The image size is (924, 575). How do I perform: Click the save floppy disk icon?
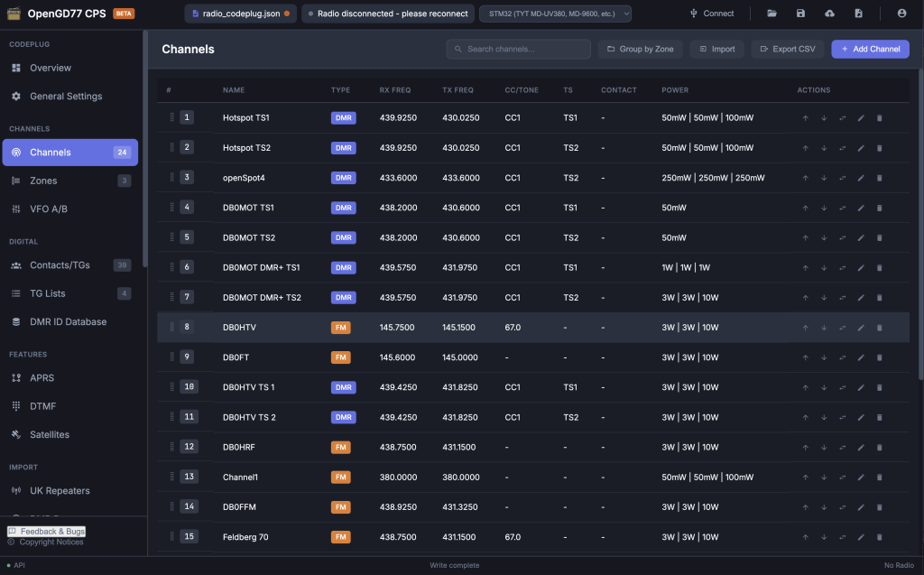tap(800, 14)
